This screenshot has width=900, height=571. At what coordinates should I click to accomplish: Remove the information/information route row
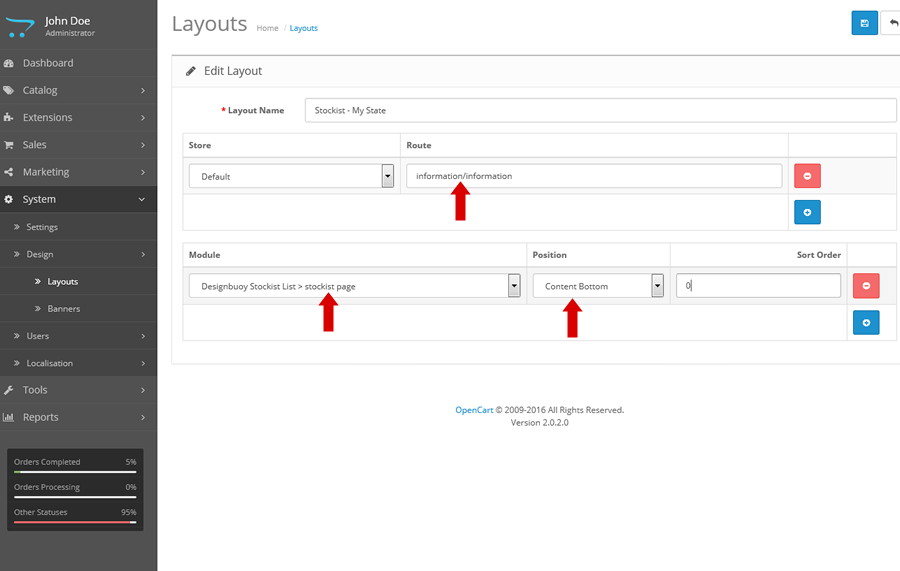[807, 176]
